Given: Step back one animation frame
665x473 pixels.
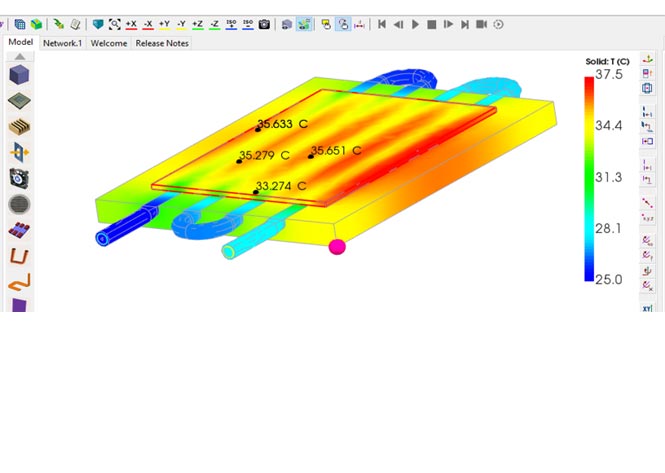Looking at the screenshot, I should point(398,24).
